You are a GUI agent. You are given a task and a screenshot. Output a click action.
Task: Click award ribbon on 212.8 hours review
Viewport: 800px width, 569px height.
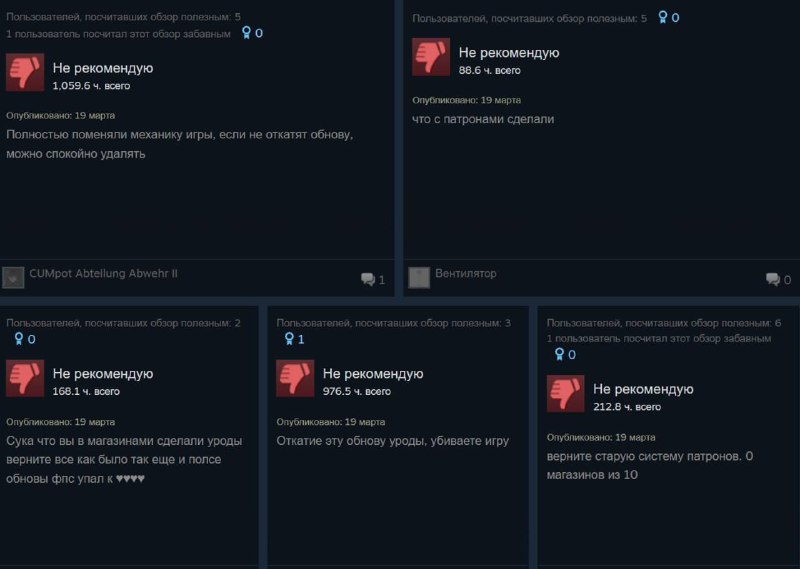pos(559,354)
